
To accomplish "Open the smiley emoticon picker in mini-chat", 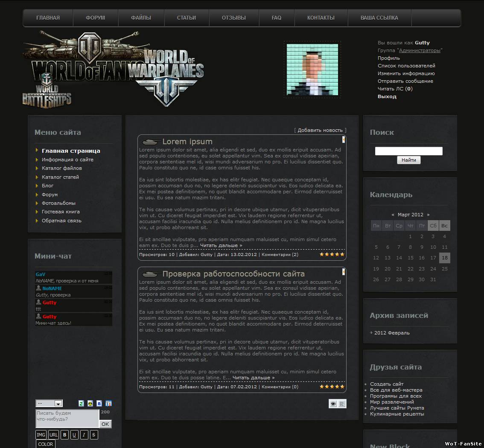I will (90, 403).
